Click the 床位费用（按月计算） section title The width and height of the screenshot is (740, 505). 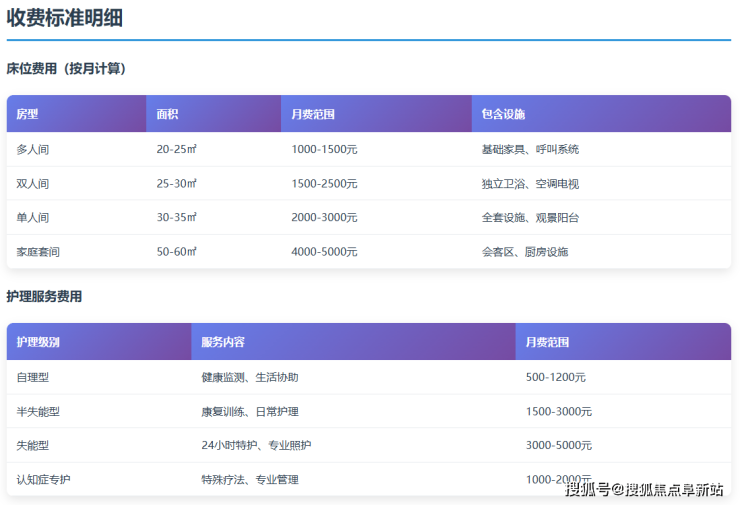[x=66, y=69]
